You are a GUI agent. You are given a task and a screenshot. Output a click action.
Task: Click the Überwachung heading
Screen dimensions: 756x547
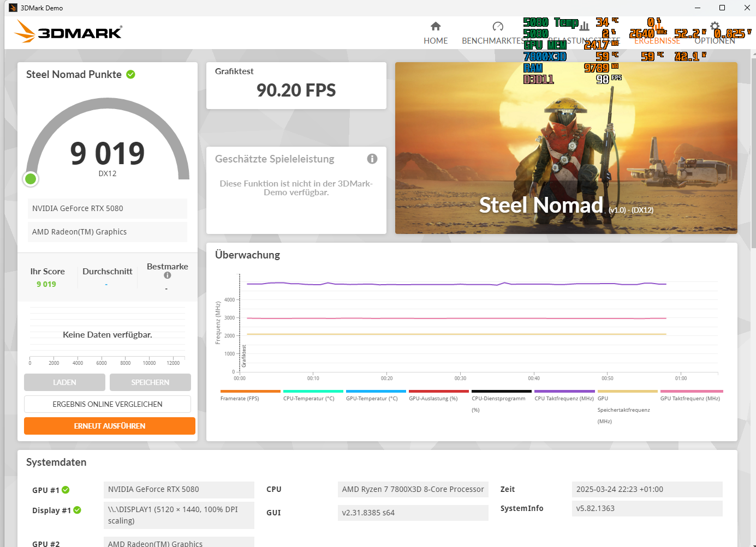247,255
